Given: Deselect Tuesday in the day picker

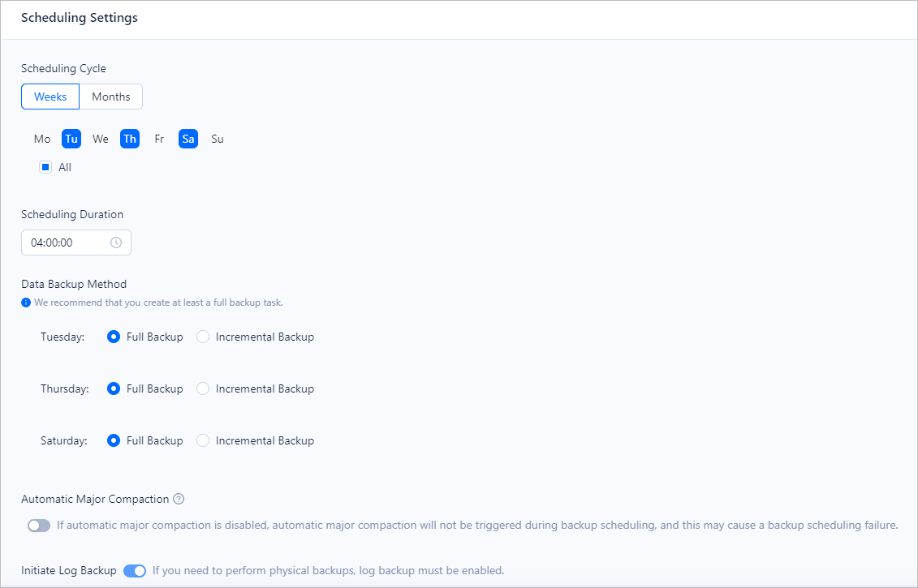Looking at the screenshot, I should point(71,139).
